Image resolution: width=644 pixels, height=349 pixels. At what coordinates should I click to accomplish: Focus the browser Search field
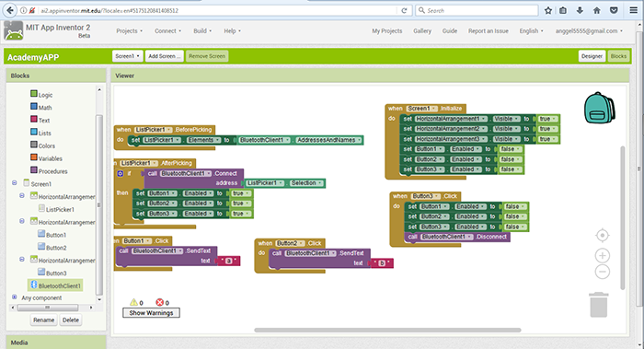477,11
